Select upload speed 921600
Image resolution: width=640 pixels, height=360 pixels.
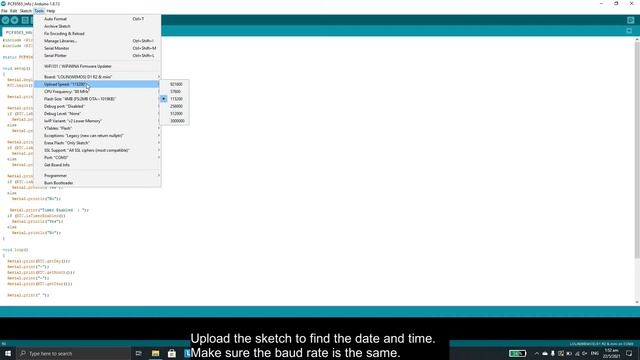coord(174,84)
